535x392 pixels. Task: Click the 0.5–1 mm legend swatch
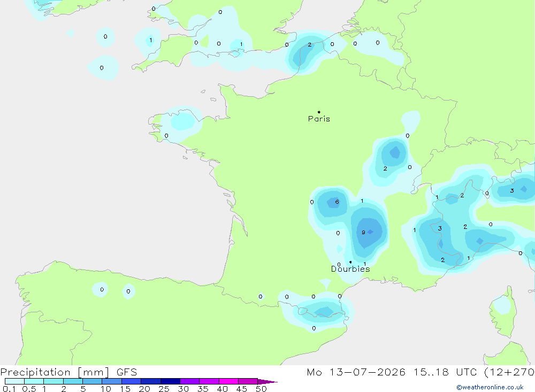34,381
